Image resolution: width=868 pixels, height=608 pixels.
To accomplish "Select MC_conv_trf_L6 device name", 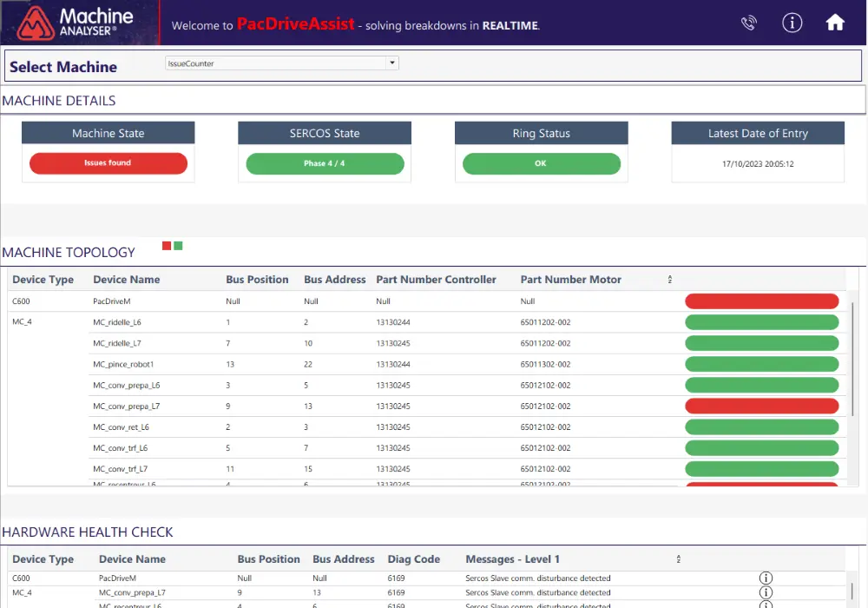I will (120, 448).
